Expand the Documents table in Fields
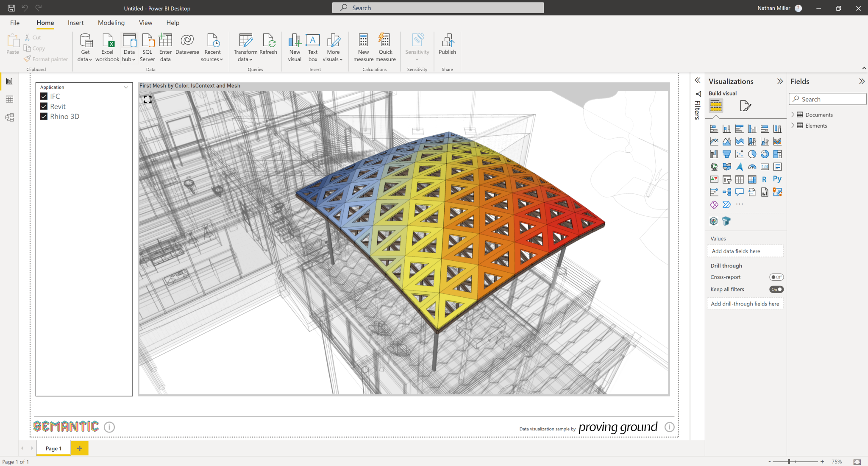Screen dimensions: 868x466 pyautogui.click(x=793, y=114)
